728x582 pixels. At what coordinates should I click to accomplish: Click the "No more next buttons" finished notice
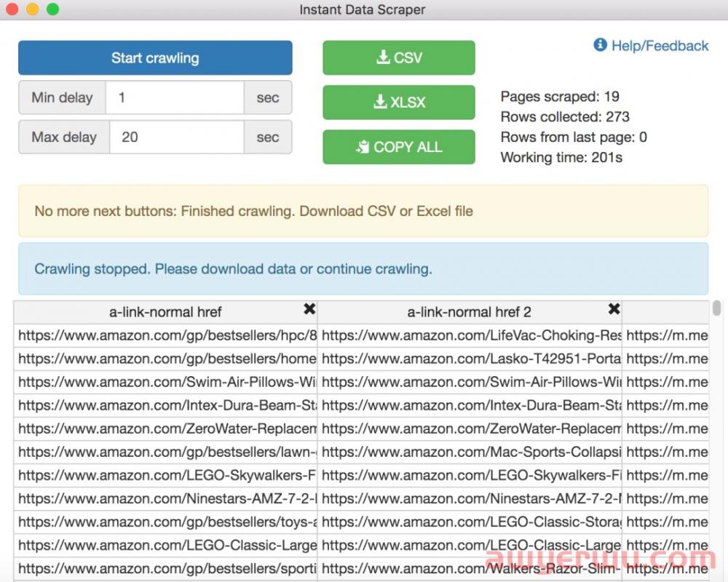363,211
